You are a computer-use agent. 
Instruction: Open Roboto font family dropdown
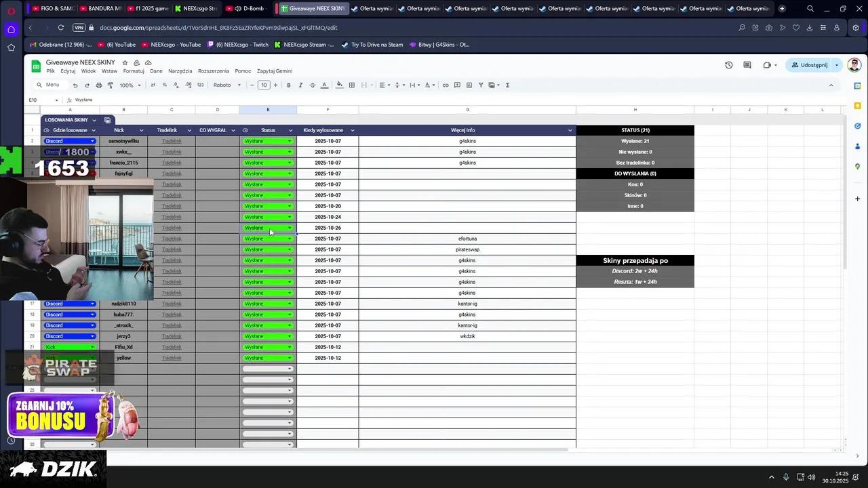227,85
